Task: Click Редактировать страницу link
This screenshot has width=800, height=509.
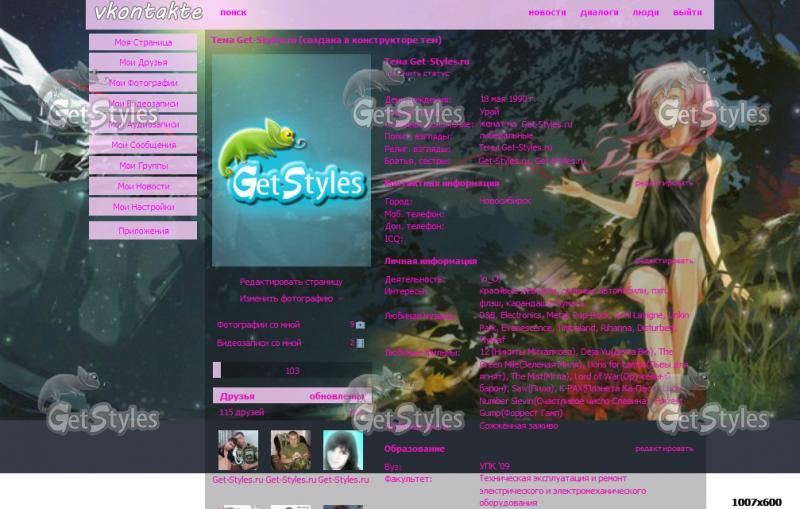Action: (291, 282)
